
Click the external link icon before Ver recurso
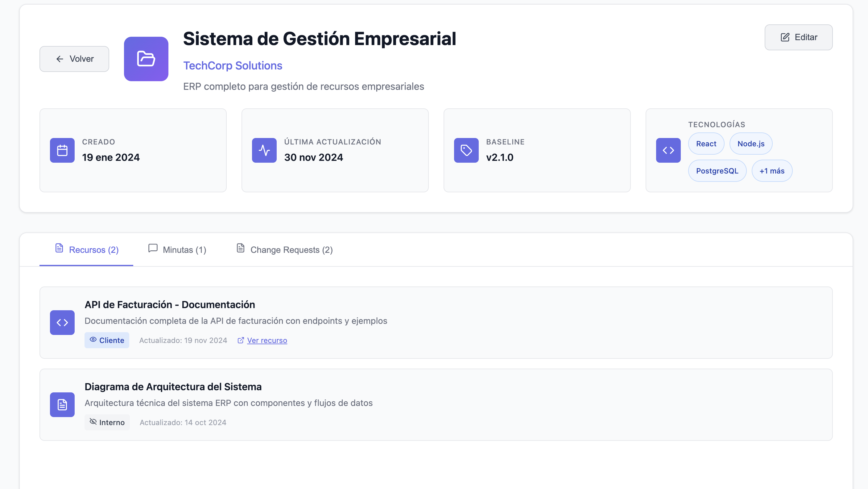(241, 340)
